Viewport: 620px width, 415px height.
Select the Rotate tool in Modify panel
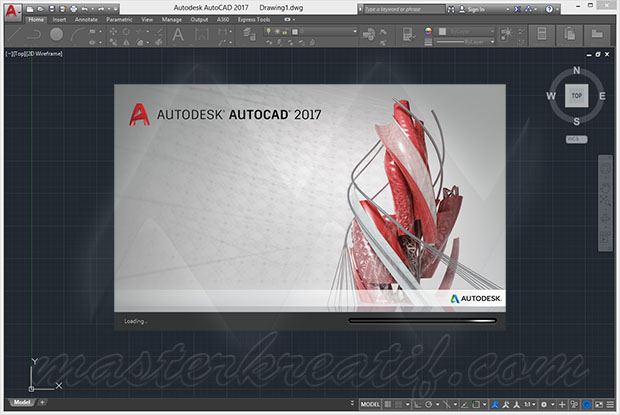[x=126, y=31]
